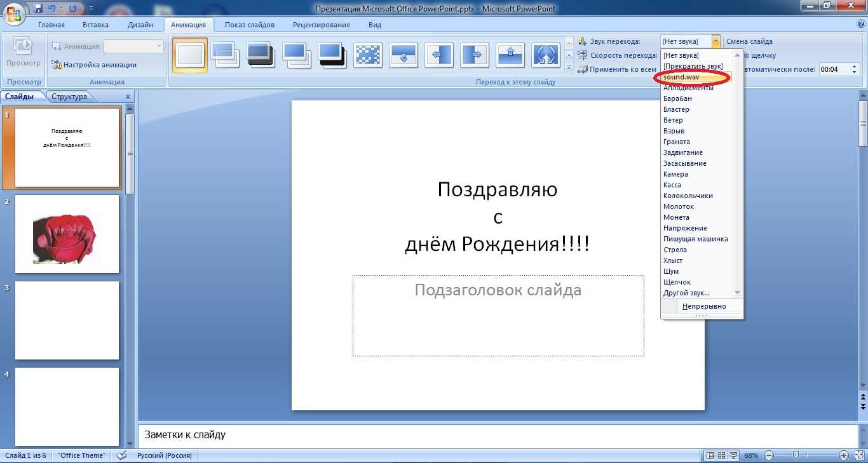Screen dimensions: 868x463
Task: Fit slide to current window
Action: [x=858, y=455]
